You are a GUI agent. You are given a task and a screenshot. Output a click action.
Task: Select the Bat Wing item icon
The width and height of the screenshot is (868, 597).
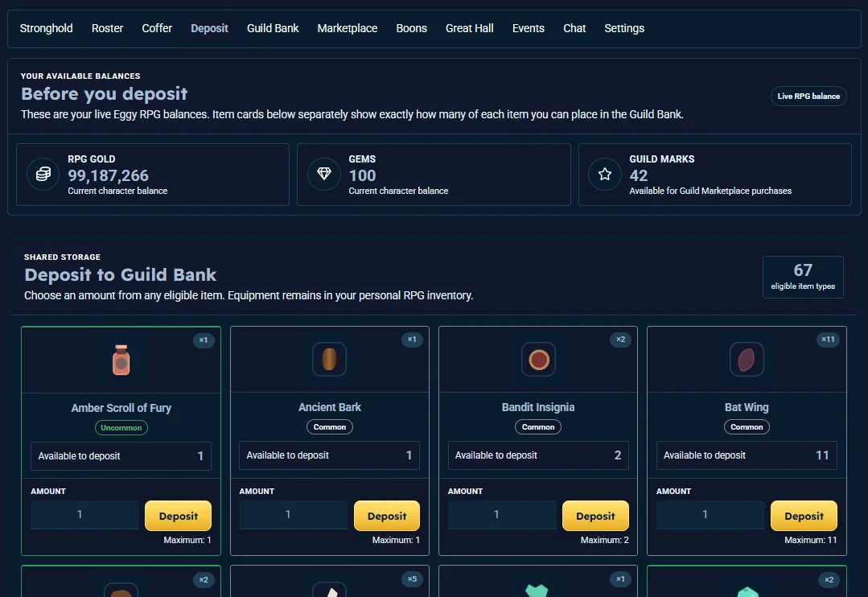(x=747, y=360)
